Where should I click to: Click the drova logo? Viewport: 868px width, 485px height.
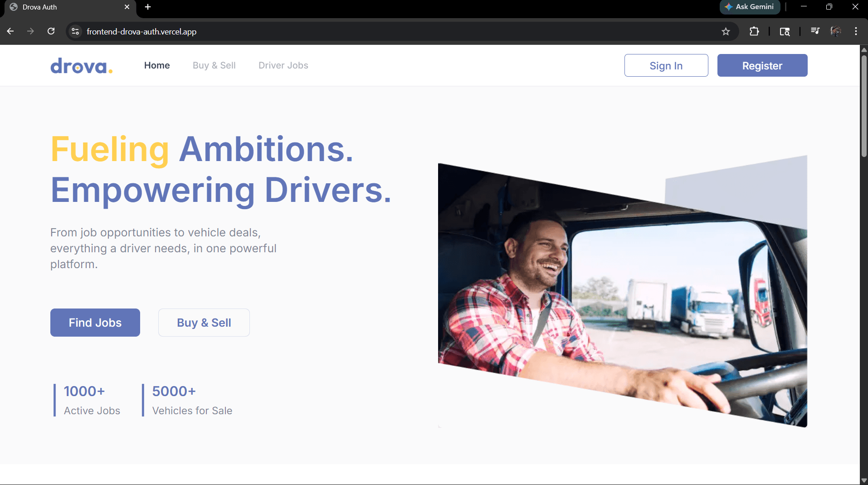click(x=82, y=66)
